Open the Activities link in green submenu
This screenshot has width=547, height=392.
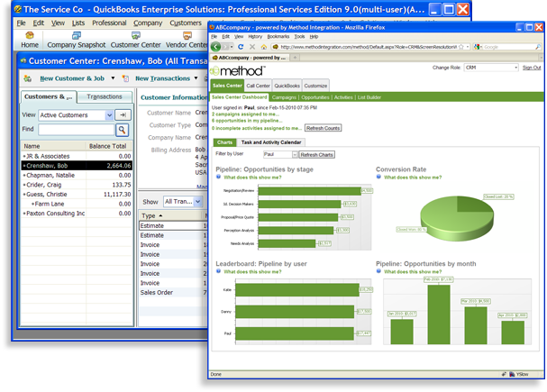[x=343, y=97]
